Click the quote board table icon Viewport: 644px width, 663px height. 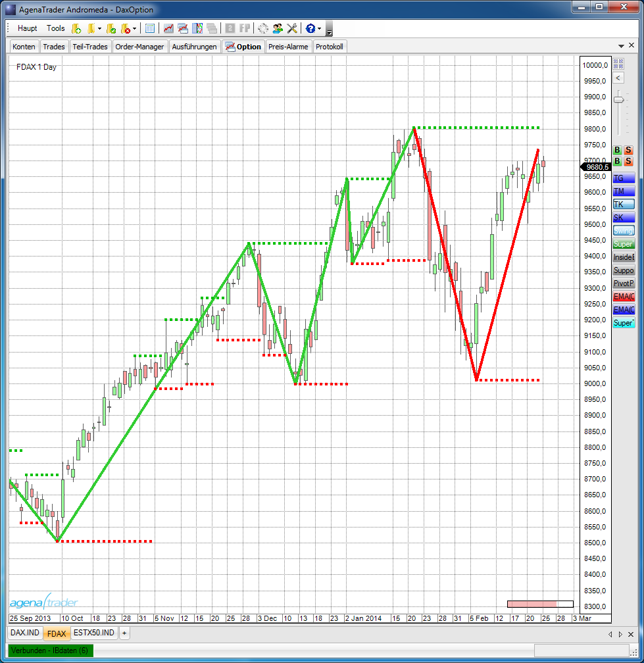point(149,28)
